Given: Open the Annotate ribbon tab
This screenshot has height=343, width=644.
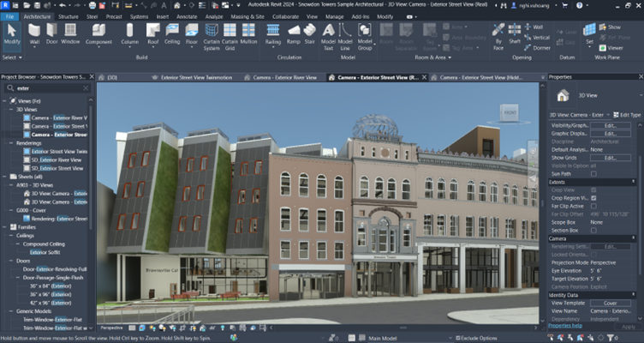Looking at the screenshot, I should click(187, 17).
